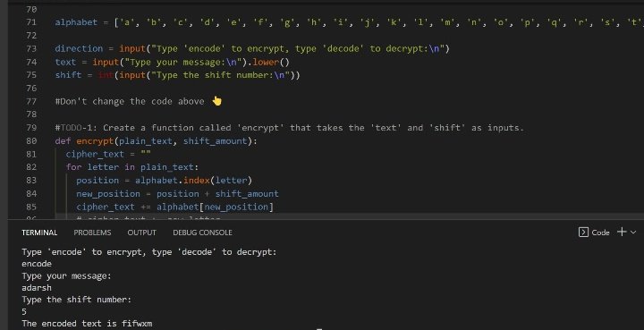Click the 'Code' terminal label
This screenshot has width=644, height=330.
point(600,233)
